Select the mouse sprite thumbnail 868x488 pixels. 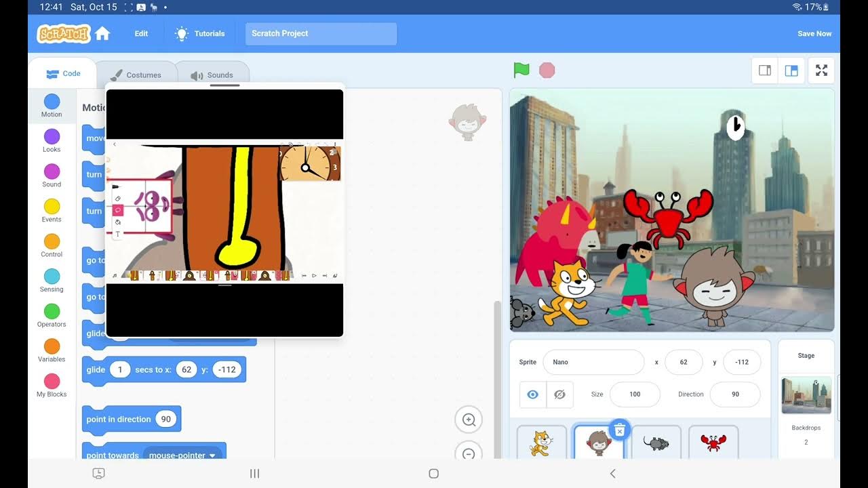(656, 443)
